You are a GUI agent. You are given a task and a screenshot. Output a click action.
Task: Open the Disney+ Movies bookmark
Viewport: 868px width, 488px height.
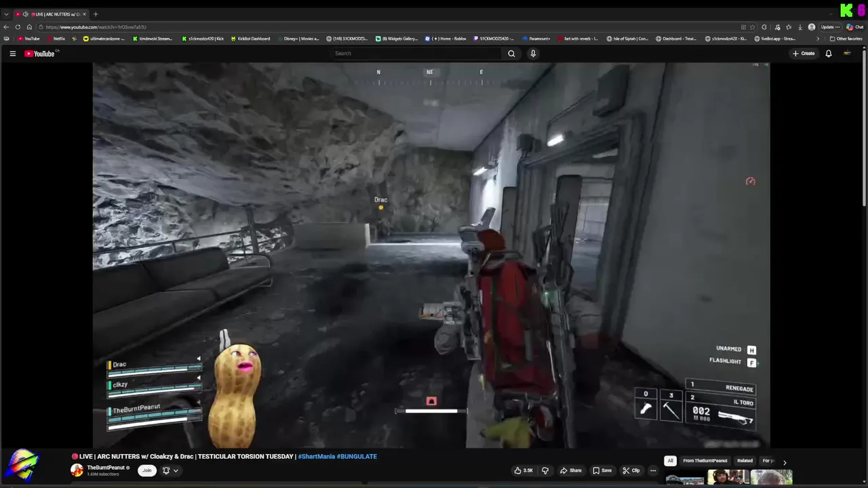(x=298, y=39)
